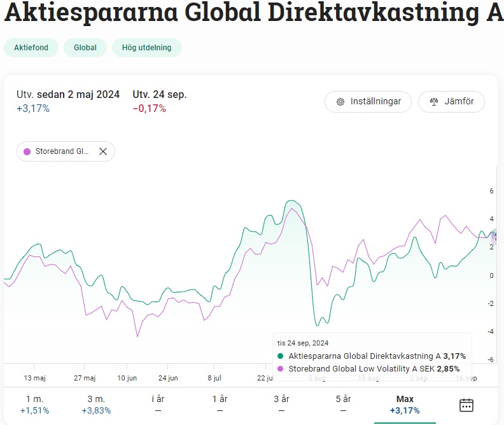Click tooltip date tis 24 sep, 2024
Image resolution: width=504 pixels, height=425 pixels.
[x=303, y=343]
